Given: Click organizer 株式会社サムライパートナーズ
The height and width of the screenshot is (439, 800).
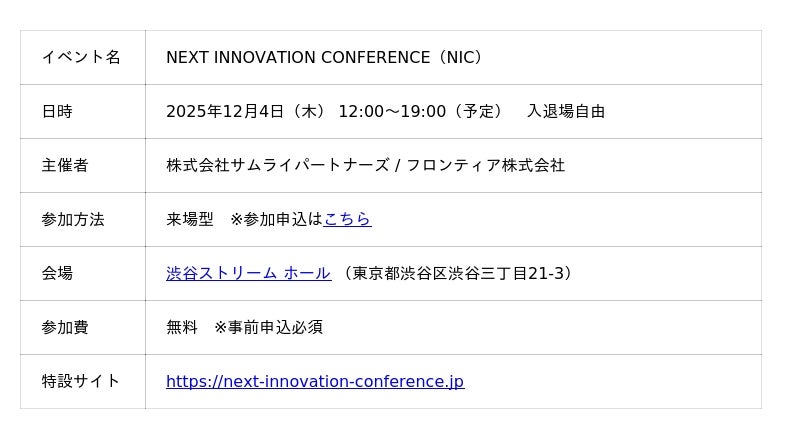Looking at the screenshot, I should tap(277, 165).
